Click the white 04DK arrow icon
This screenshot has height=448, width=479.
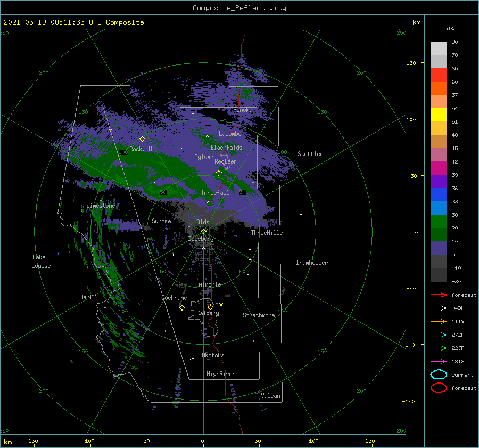(439, 308)
